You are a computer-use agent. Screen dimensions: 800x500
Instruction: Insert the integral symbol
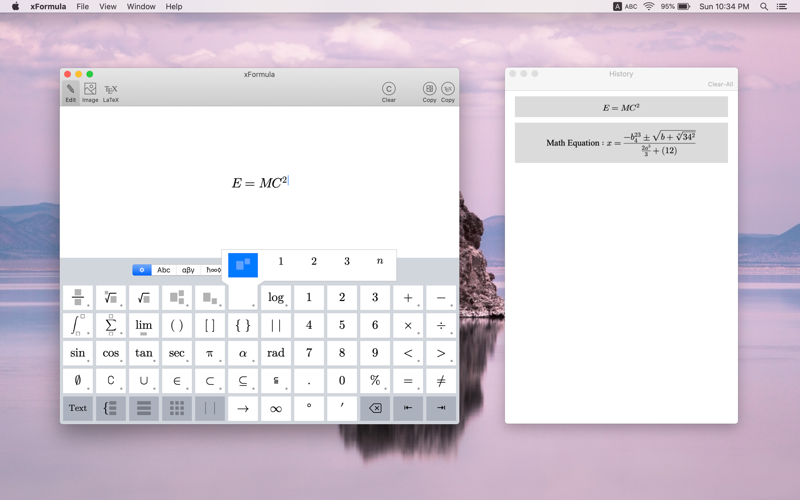click(78, 325)
